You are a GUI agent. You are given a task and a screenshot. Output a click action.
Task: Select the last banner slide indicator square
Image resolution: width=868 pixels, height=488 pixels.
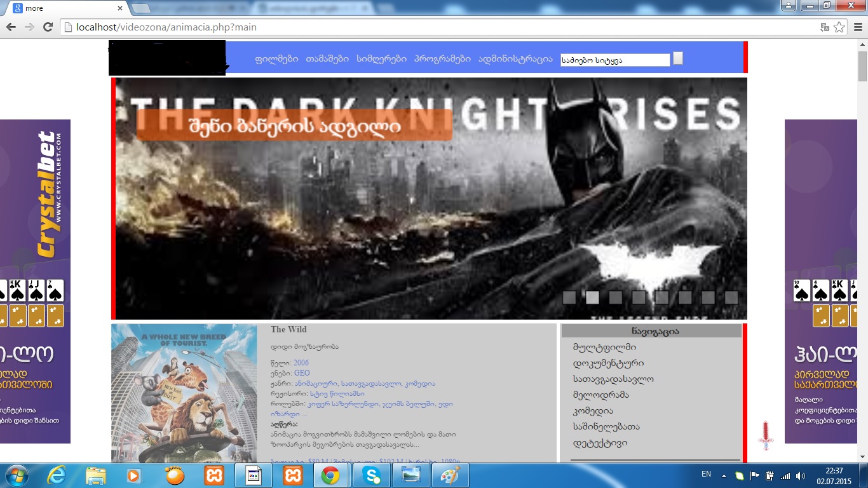tap(731, 297)
